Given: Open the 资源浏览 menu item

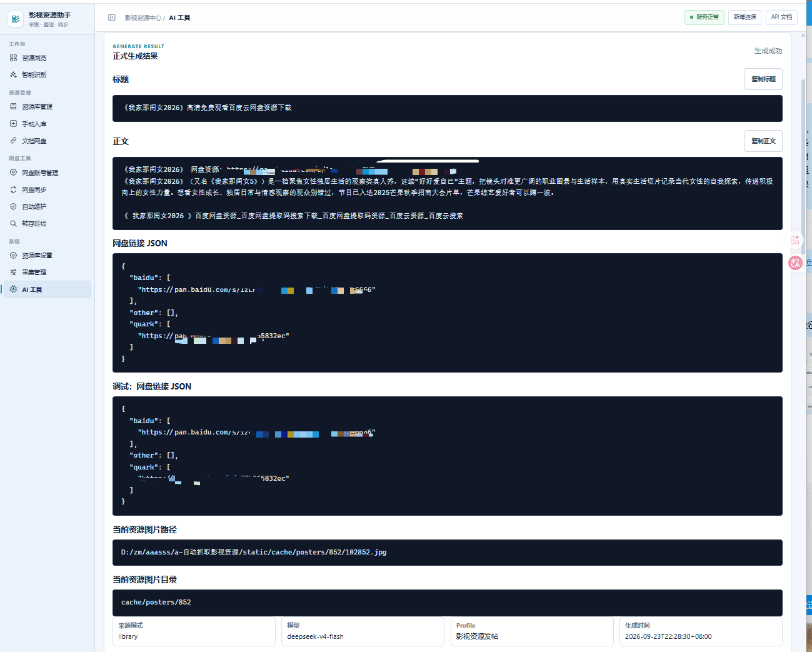Looking at the screenshot, I should [x=48, y=58].
